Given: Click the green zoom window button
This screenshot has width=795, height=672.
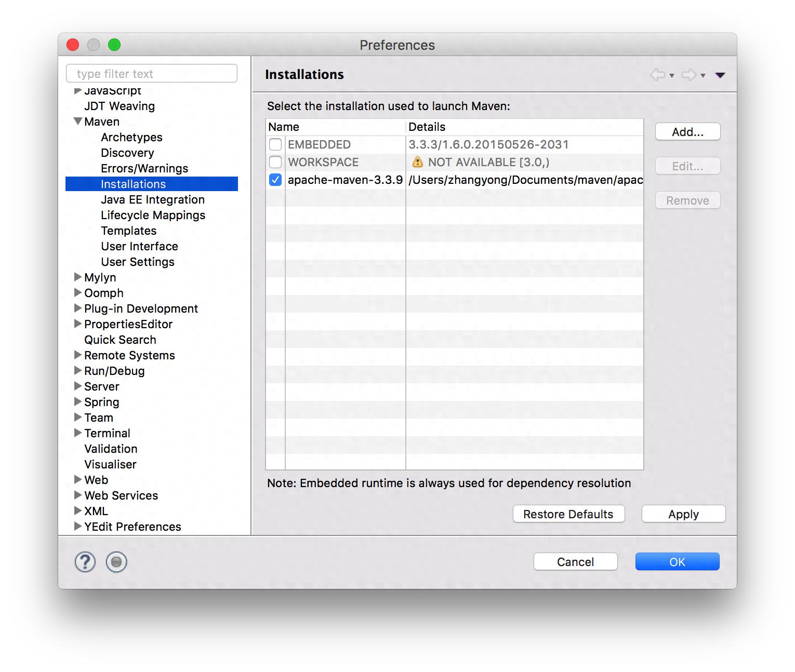Looking at the screenshot, I should 114,45.
